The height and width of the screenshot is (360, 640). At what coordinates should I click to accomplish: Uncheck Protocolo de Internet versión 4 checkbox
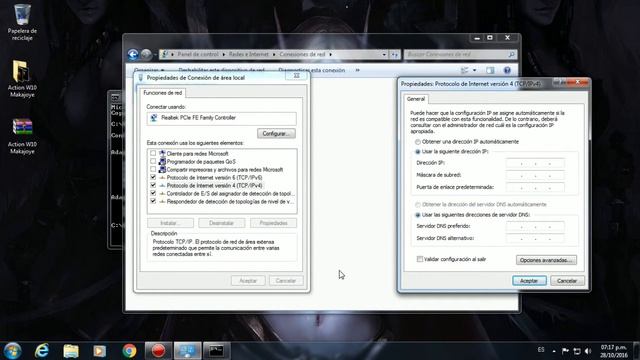pos(153,185)
